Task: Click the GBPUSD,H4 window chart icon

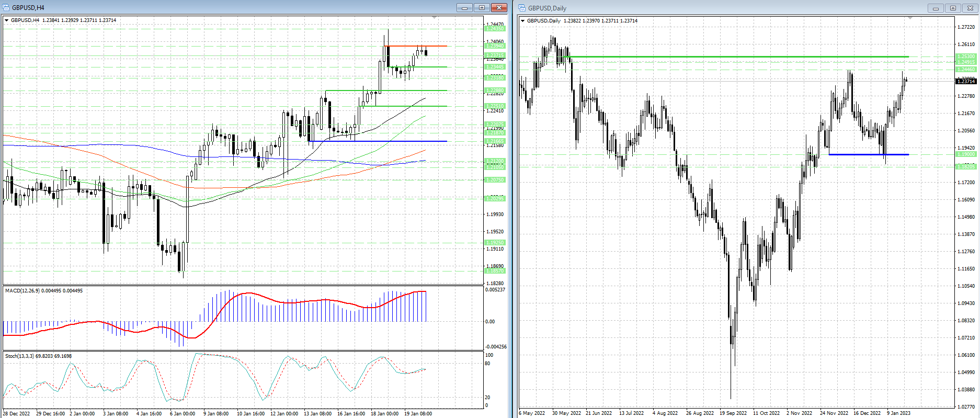Action: point(6,7)
